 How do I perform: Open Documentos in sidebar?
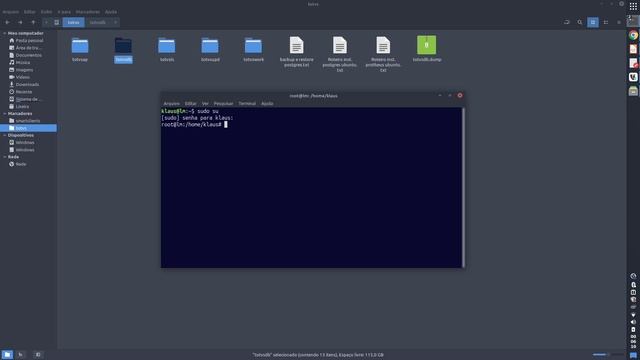25,55
